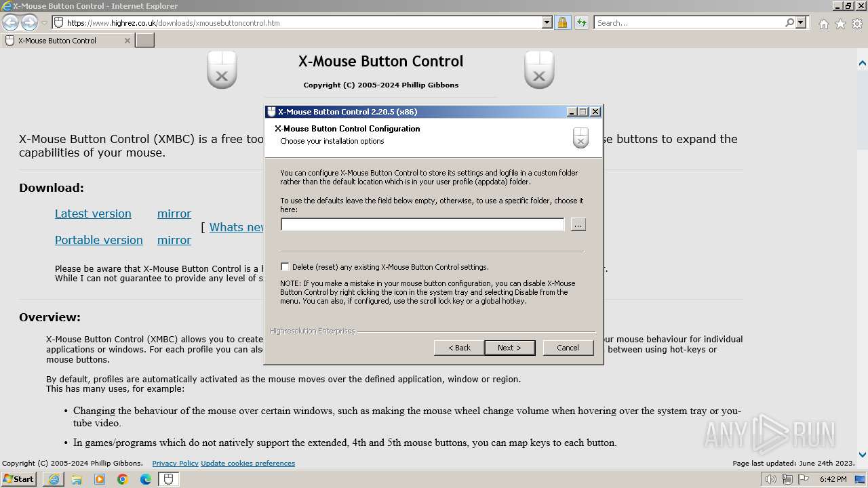Click the 'Download:' section heading
Image resolution: width=868 pixels, height=488 pixels.
52,188
